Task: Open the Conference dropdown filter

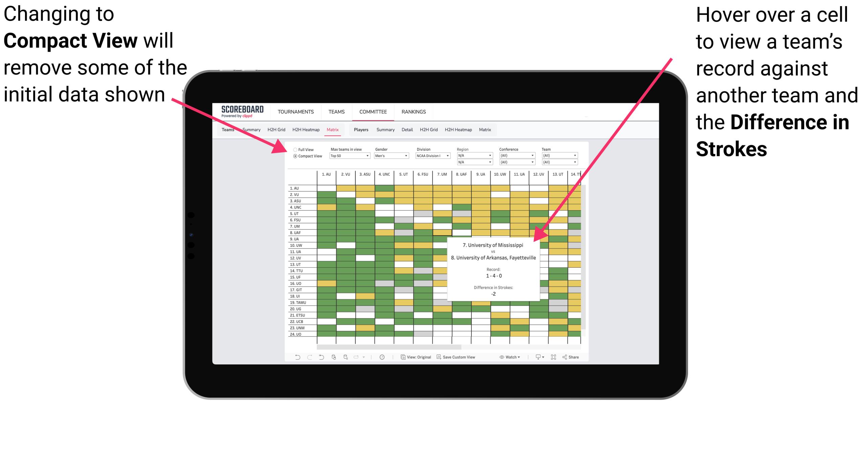Action: (x=517, y=156)
